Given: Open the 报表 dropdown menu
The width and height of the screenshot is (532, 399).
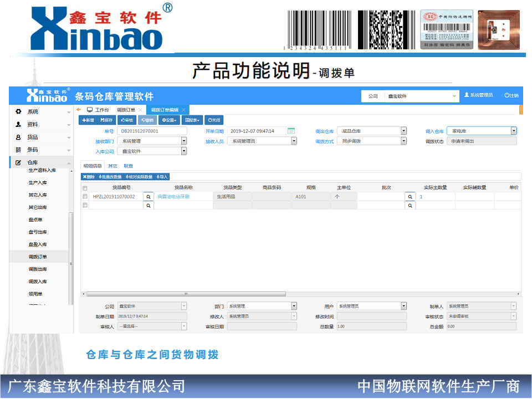Looking at the screenshot, I should coord(192,120).
